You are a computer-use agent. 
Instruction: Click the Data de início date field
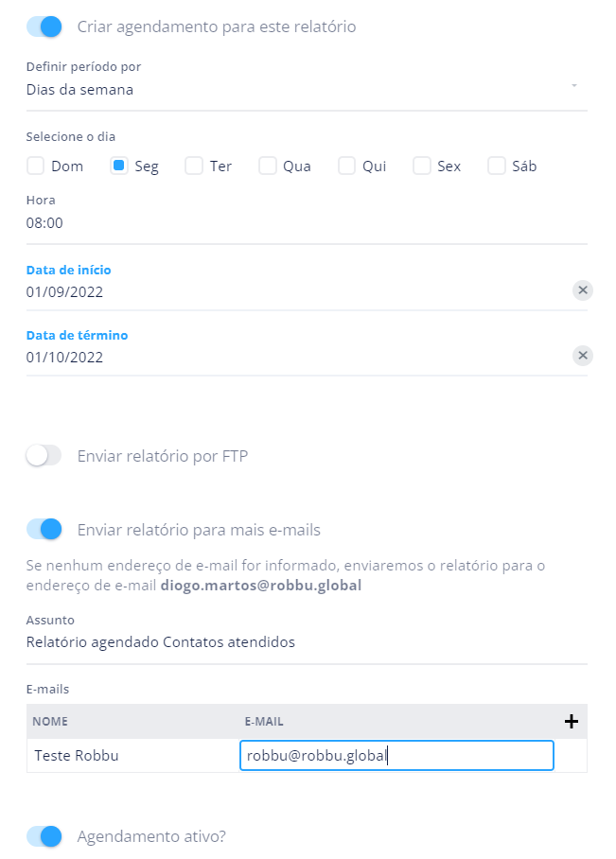(x=284, y=292)
